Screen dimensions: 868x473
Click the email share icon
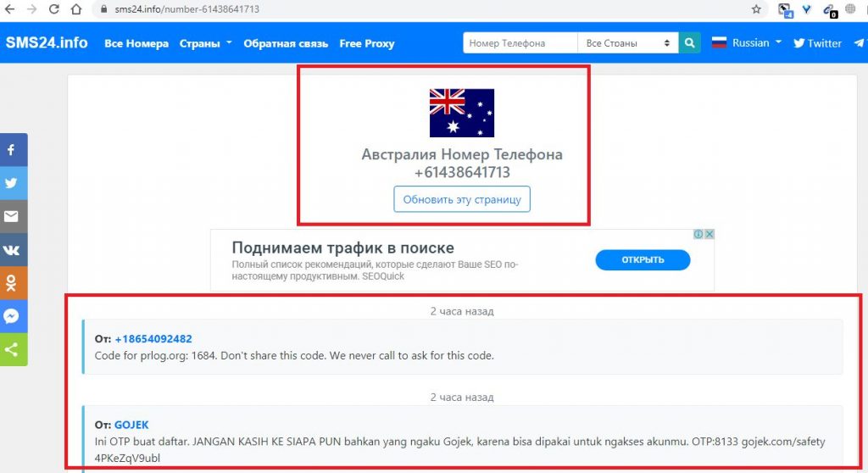pos(12,216)
